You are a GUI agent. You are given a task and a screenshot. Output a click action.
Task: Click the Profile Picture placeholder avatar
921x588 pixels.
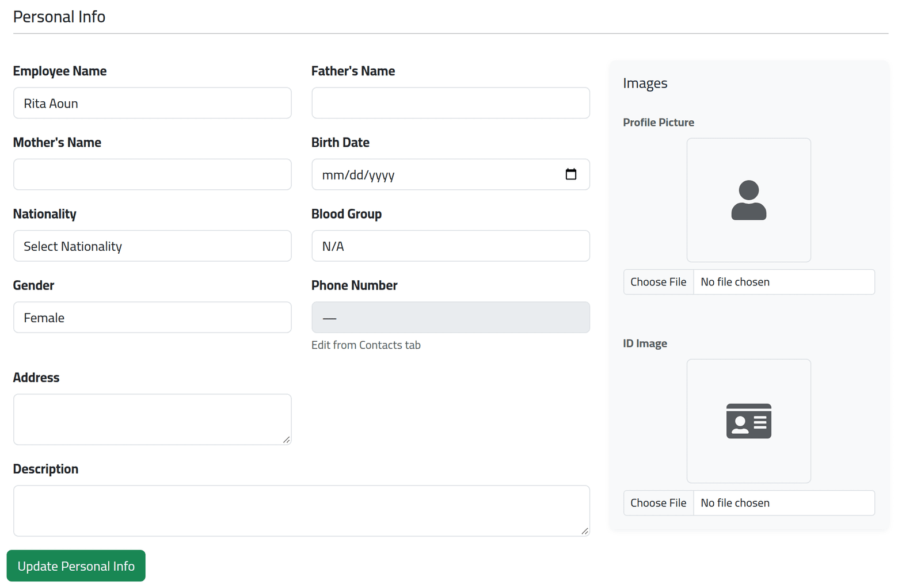(748, 200)
